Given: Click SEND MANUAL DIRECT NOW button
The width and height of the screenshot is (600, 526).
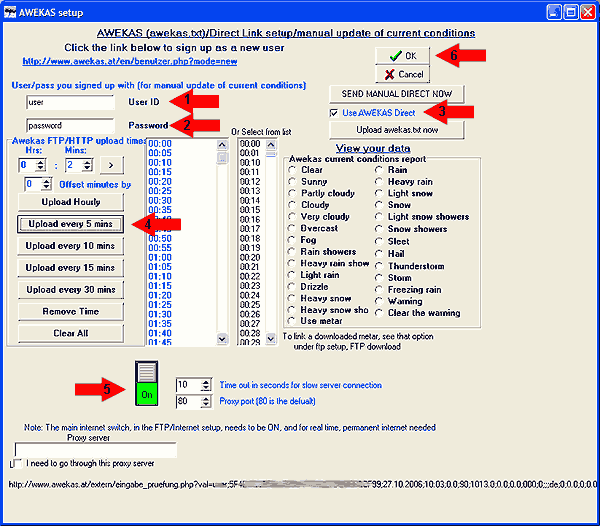Looking at the screenshot, I should coord(396,94).
